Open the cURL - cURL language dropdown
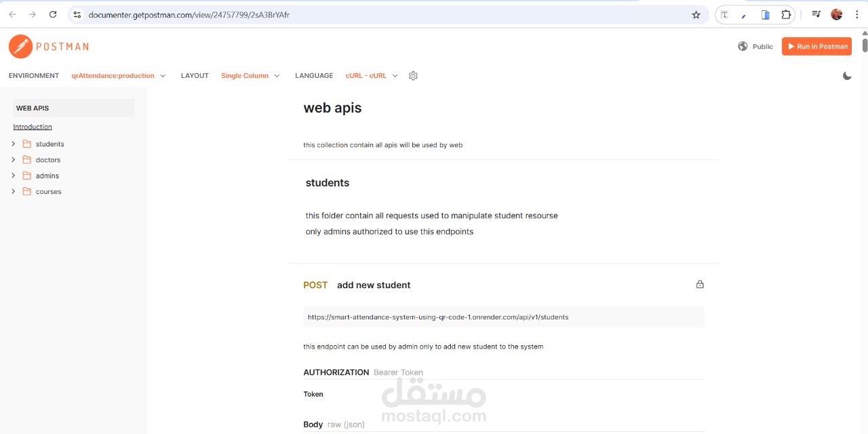 tap(372, 76)
